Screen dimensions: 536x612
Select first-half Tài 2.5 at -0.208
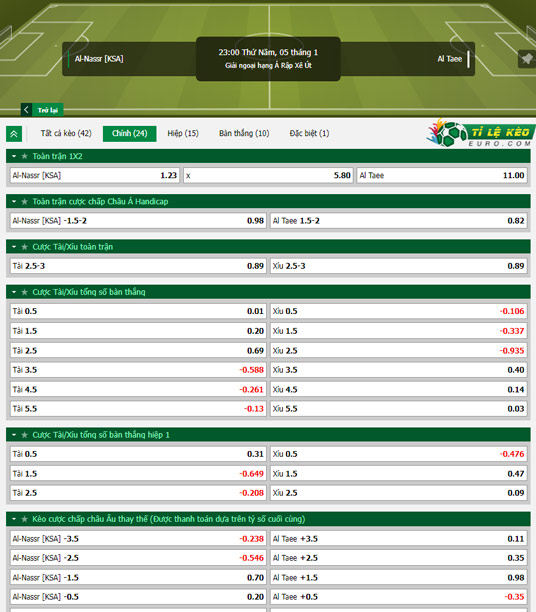(x=138, y=493)
